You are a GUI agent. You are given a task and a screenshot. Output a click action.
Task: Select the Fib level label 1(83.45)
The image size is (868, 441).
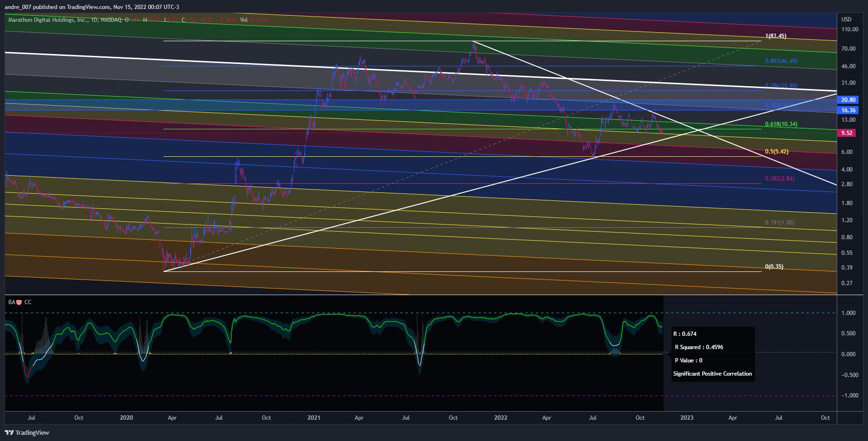click(776, 36)
